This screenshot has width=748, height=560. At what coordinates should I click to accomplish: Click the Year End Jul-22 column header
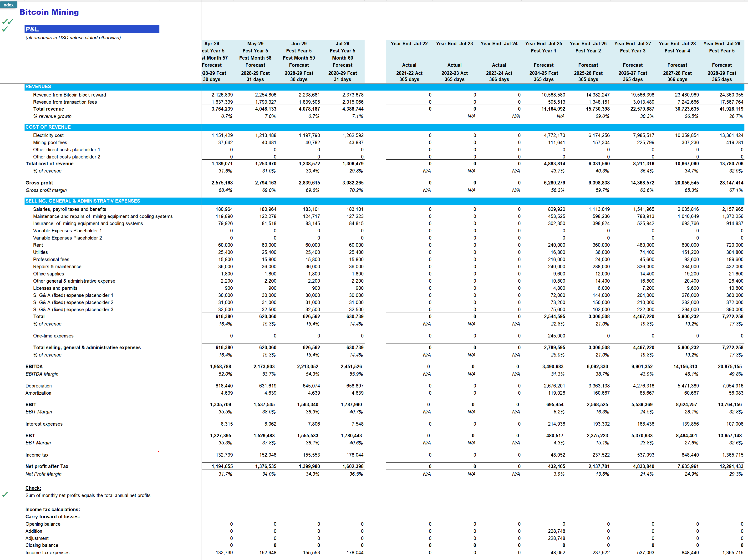tap(409, 43)
